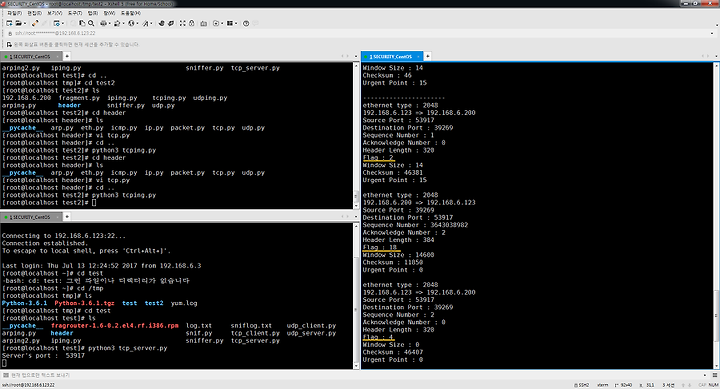Expand the Font icon dropdown arrow

click(151, 23)
